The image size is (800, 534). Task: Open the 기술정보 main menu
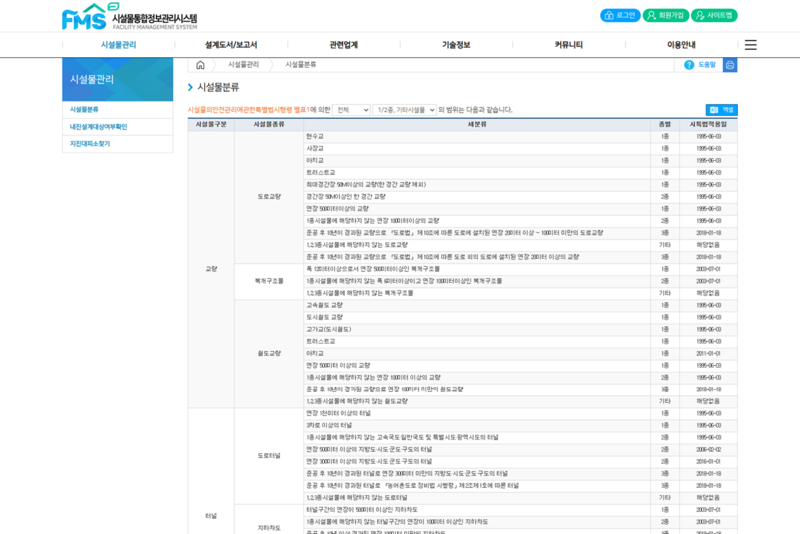[456, 45]
